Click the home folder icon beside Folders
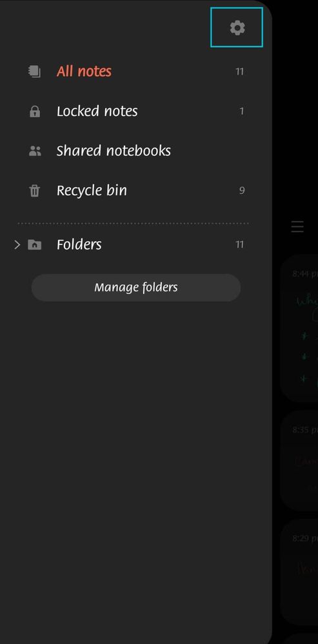Image resolution: width=318 pixels, height=644 pixels. click(x=35, y=245)
